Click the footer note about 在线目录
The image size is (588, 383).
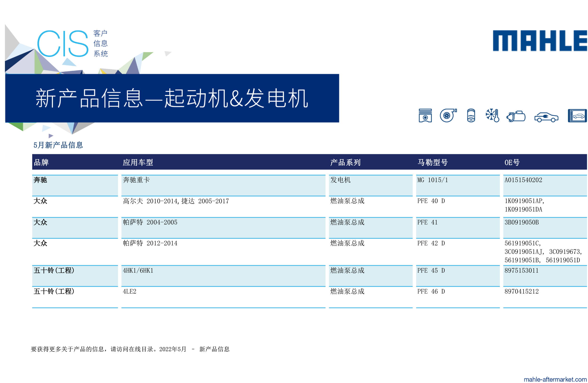pos(130,349)
